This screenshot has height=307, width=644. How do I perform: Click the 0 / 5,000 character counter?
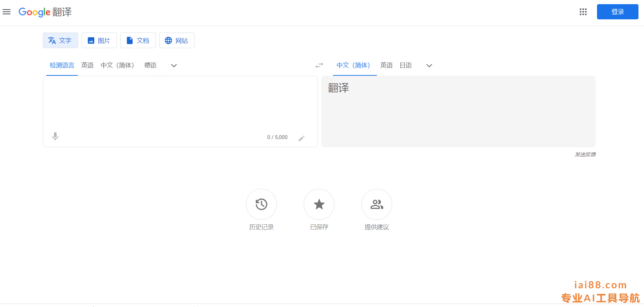[277, 137]
